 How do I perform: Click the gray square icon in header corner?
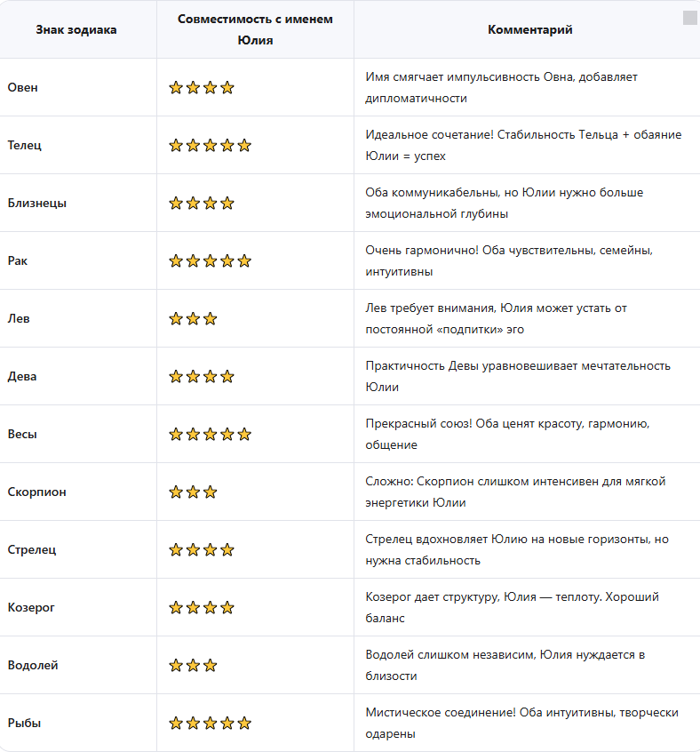click(x=689, y=18)
